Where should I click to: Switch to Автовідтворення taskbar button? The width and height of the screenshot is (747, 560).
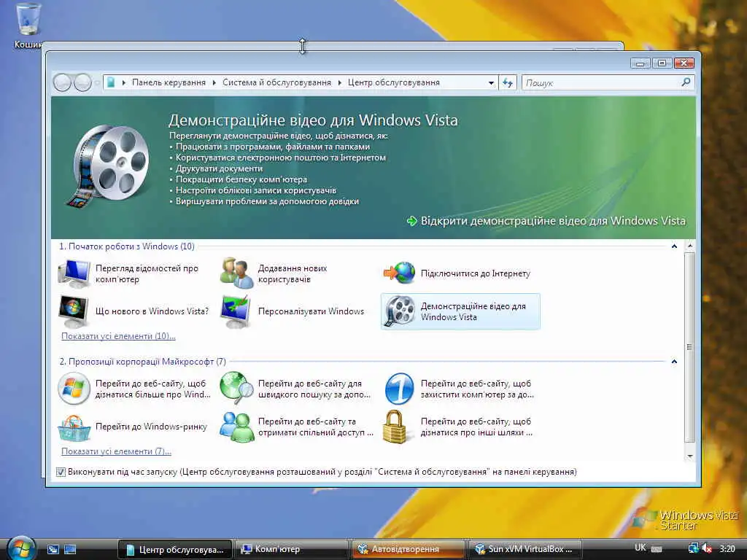coord(409,550)
